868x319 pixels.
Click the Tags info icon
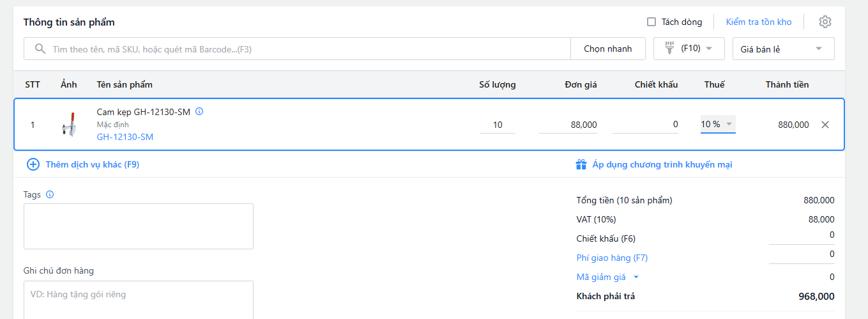pos(50,194)
